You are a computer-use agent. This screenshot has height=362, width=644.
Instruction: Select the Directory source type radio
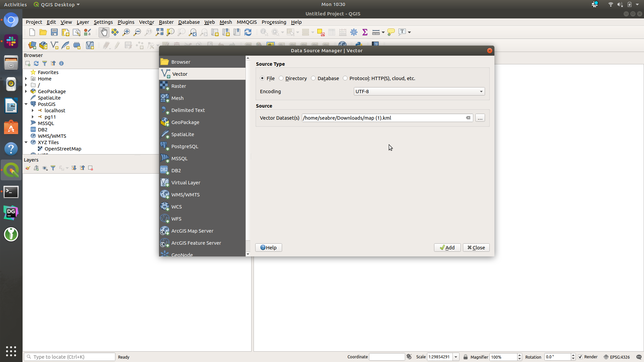(281, 78)
